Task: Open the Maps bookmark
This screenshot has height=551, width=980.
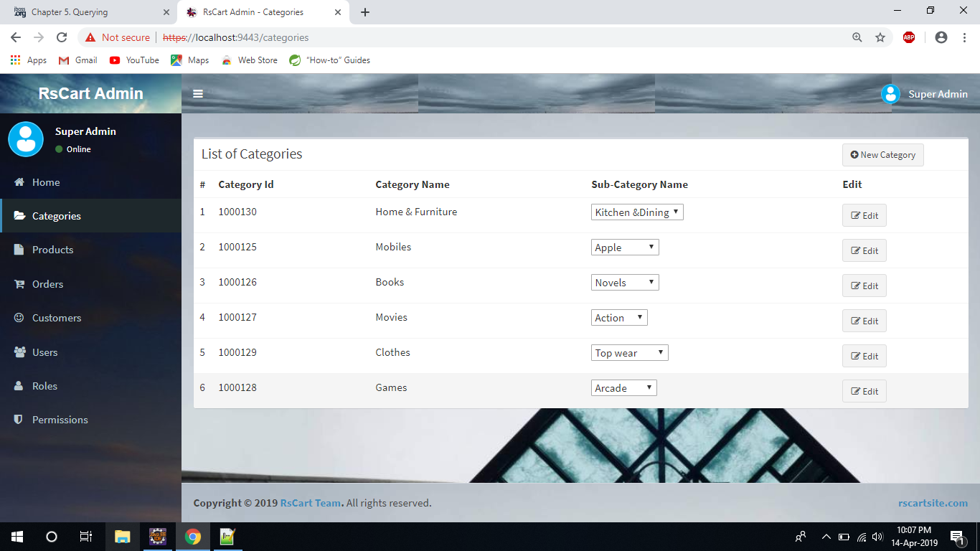Action: [189, 60]
